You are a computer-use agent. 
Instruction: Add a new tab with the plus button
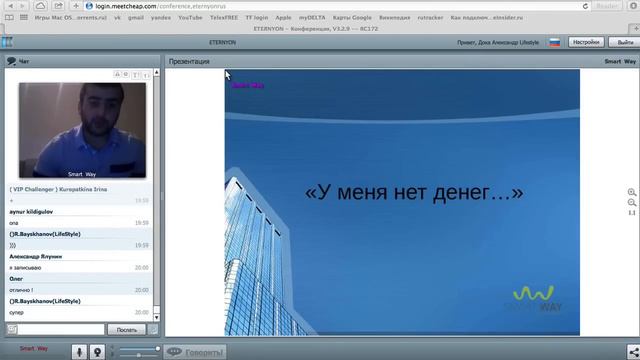coord(635,29)
